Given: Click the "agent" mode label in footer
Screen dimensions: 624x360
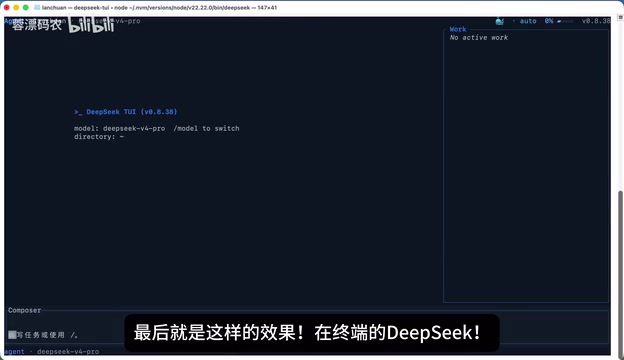Looking at the screenshot, I should coord(14,352).
